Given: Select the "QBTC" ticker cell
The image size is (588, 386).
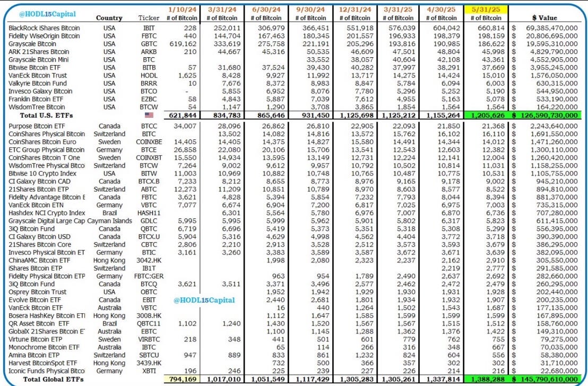Looking at the screenshot, I should 149,229.
